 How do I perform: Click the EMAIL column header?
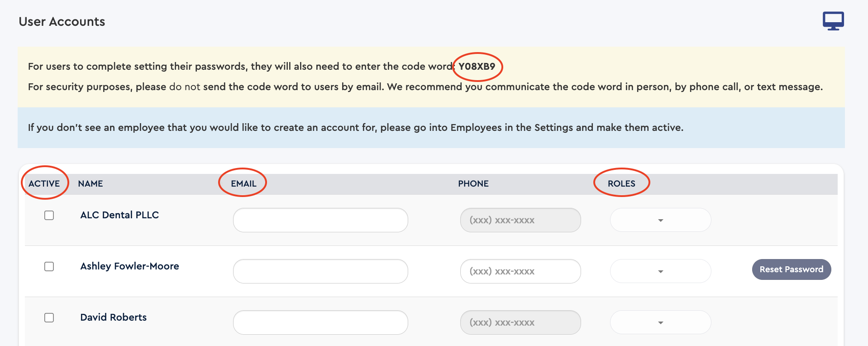tap(243, 183)
